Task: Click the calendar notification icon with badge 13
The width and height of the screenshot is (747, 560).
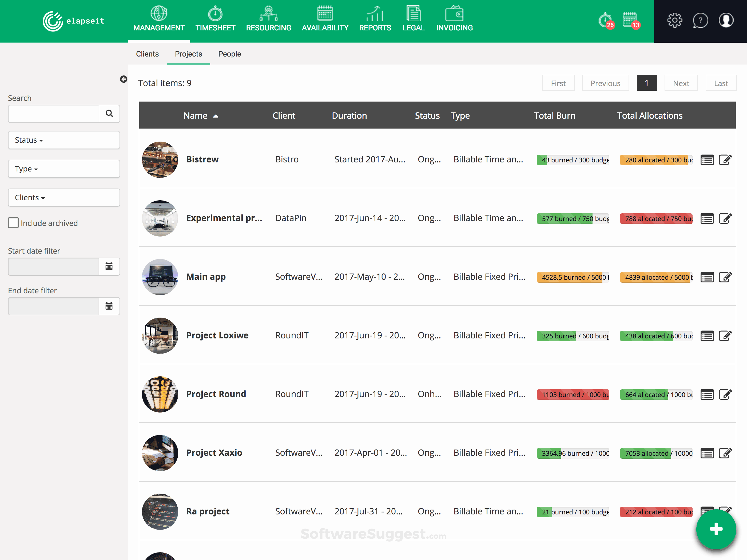Action: point(630,21)
